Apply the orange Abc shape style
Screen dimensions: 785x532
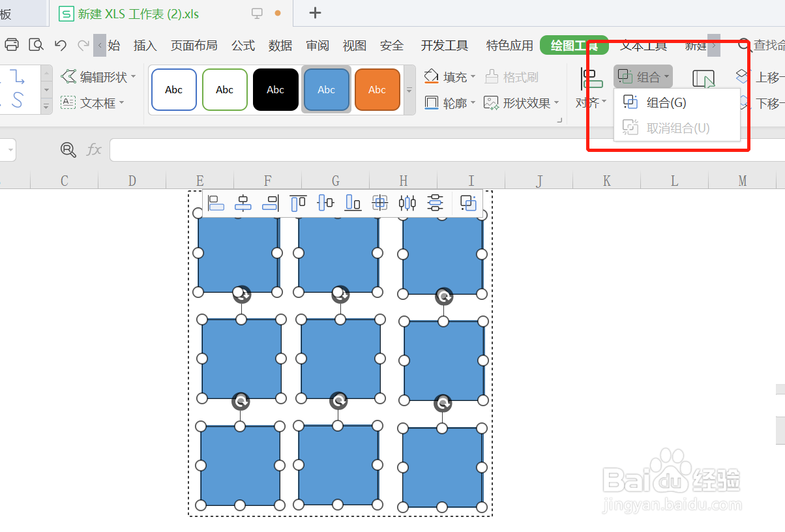click(377, 90)
